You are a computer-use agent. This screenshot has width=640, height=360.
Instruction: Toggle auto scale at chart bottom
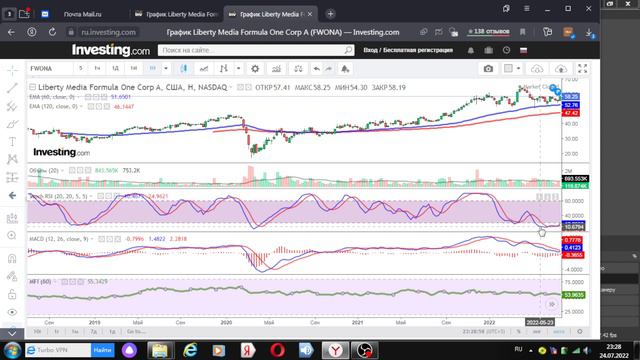click(558, 331)
